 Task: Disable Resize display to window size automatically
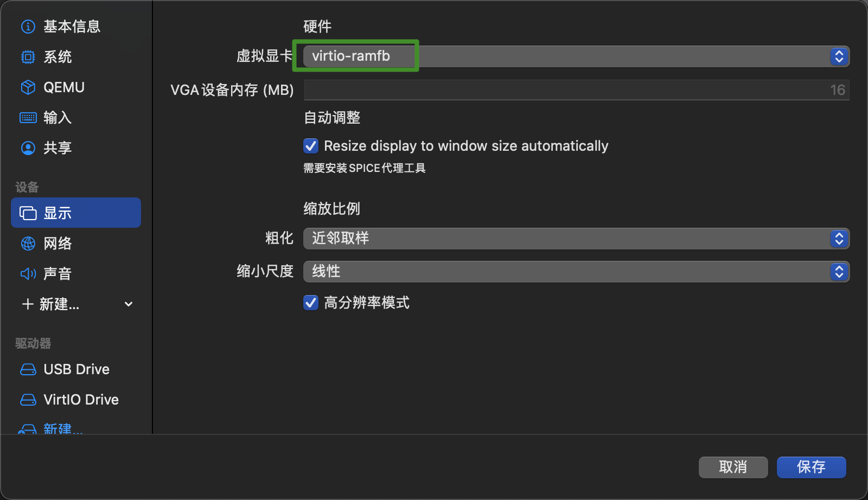click(310, 146)
